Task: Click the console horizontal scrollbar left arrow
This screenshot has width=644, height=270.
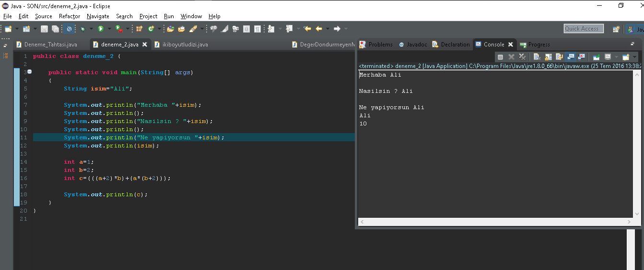Action: (x=362, y=222)
